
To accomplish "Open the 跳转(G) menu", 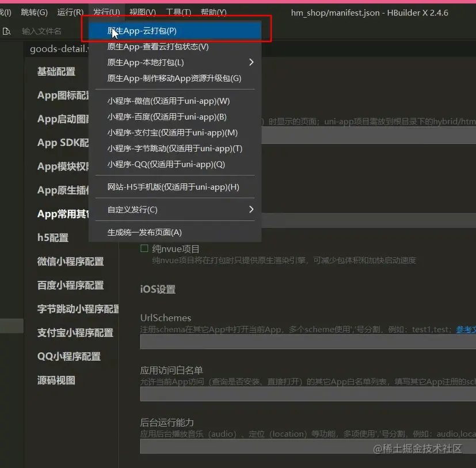I will coord(34,12).
